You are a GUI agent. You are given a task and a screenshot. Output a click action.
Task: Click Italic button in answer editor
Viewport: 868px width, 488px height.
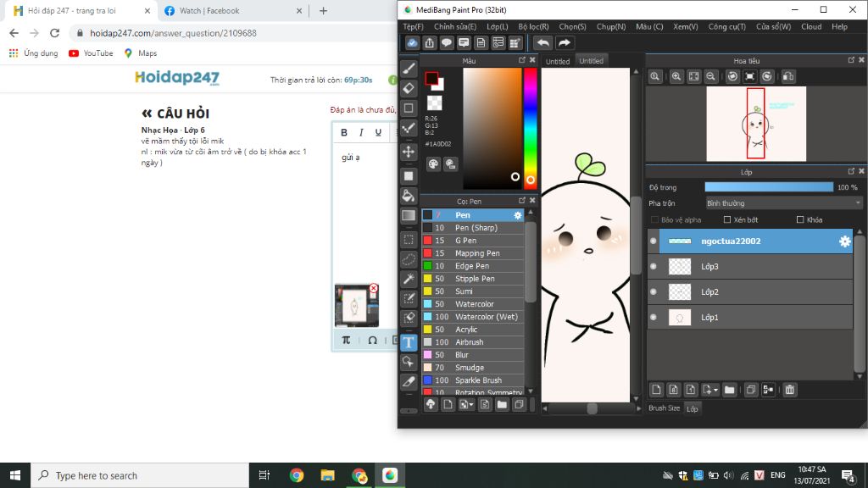coord(361,133)
